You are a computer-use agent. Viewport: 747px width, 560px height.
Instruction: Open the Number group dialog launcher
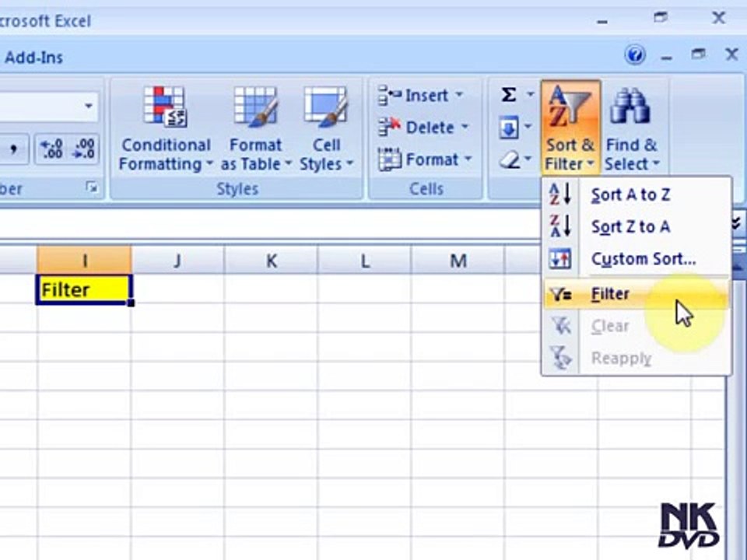click(x=92, y=187)
